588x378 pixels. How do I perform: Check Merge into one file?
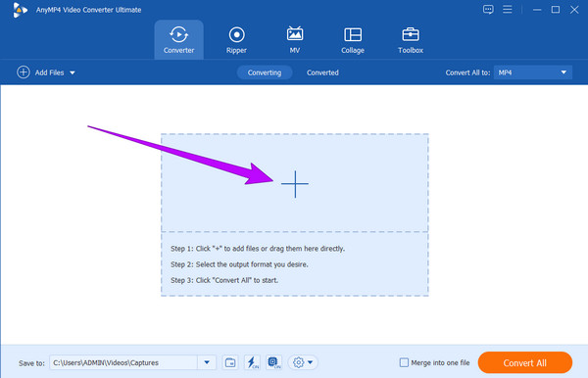pos(404,362)
